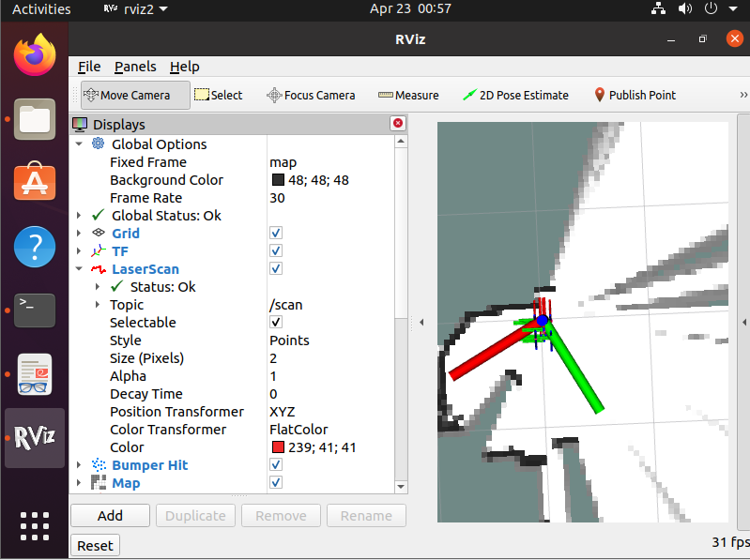Screen dimensions: 750x560
Task: Select the Publish Point tool
Action: 635,95
